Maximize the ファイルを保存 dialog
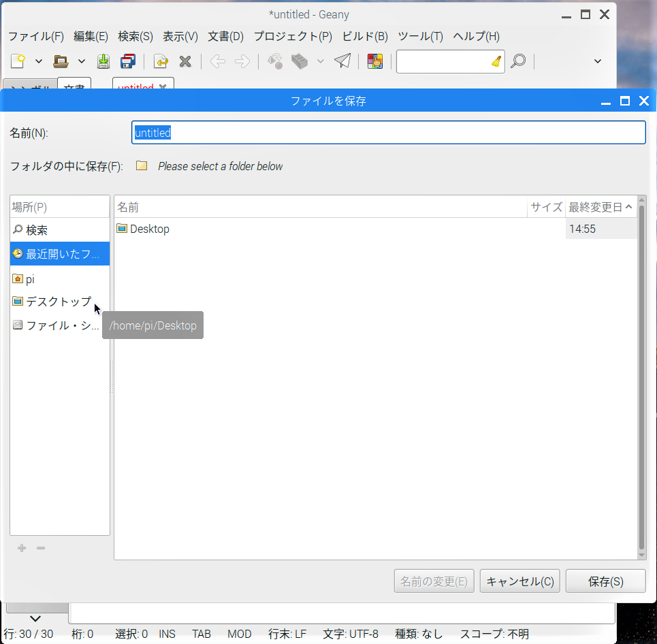Viewport: 657px width, 644px height. point(625,101)
